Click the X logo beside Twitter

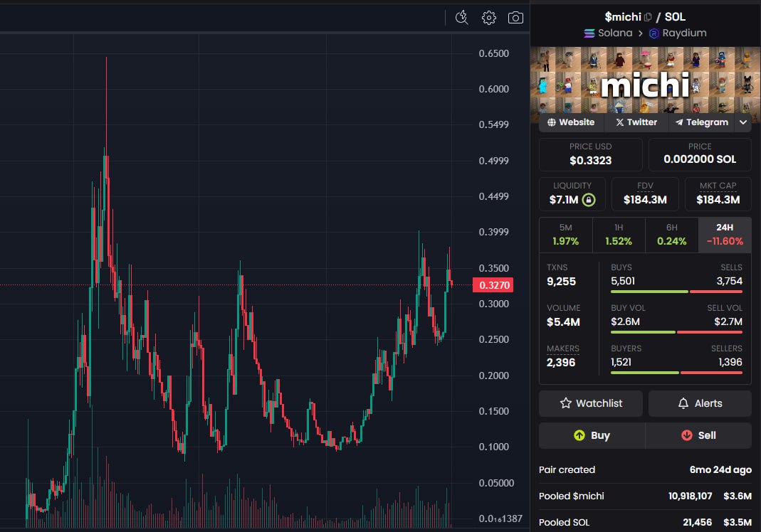620,122
